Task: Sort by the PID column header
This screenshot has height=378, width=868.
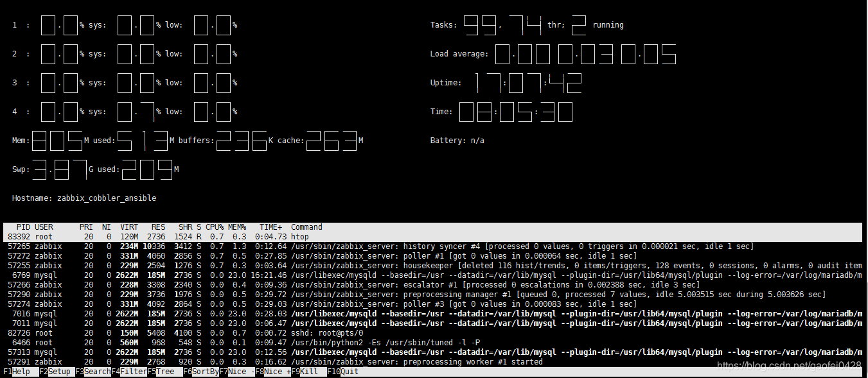Action: (23, 227)
